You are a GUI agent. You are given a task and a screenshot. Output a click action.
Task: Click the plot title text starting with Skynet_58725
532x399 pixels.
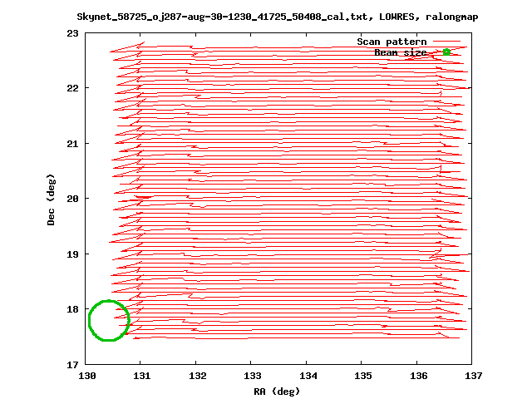click(x=278, y=17)
